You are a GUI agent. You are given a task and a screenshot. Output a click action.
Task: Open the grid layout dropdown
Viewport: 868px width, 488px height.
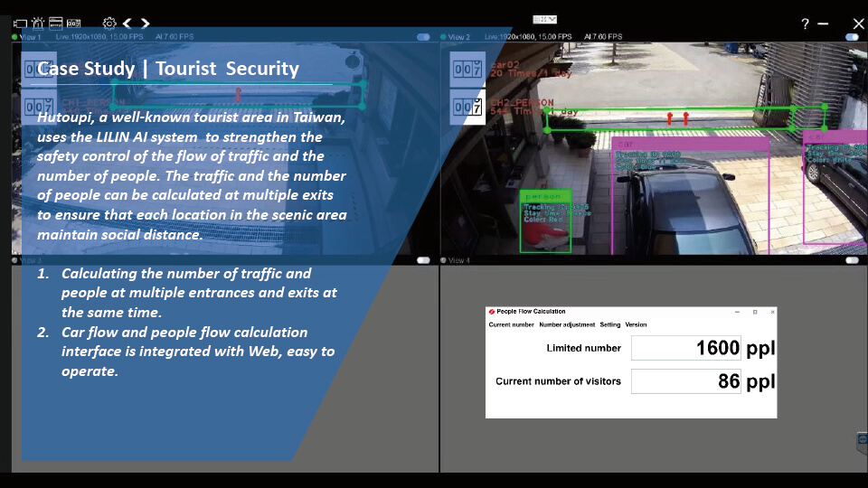tap(545, 19)
